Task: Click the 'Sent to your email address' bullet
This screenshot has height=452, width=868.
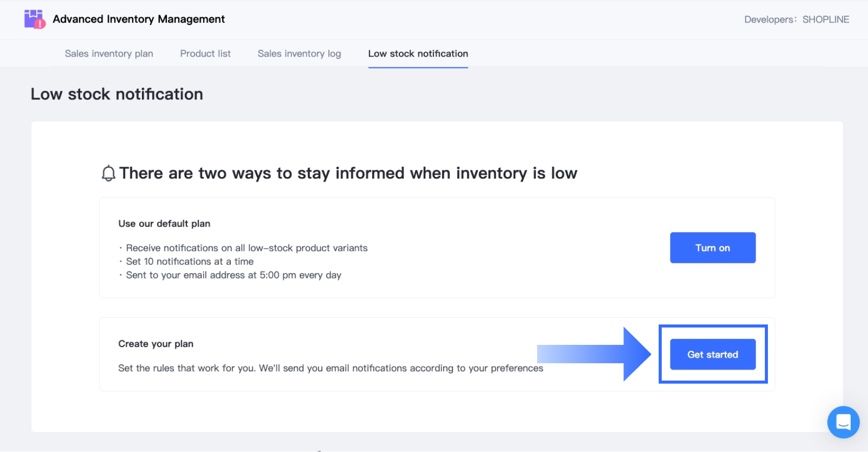Action: (233, 275)
